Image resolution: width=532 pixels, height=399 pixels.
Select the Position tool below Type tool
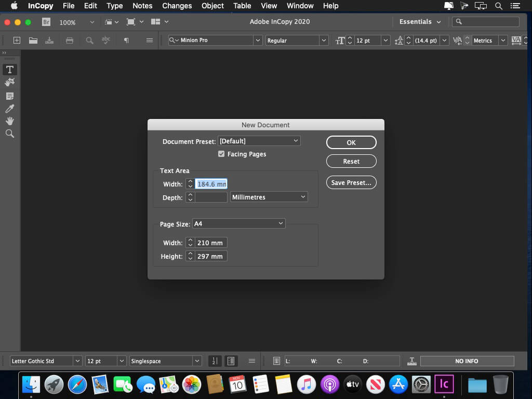[10, 82]
